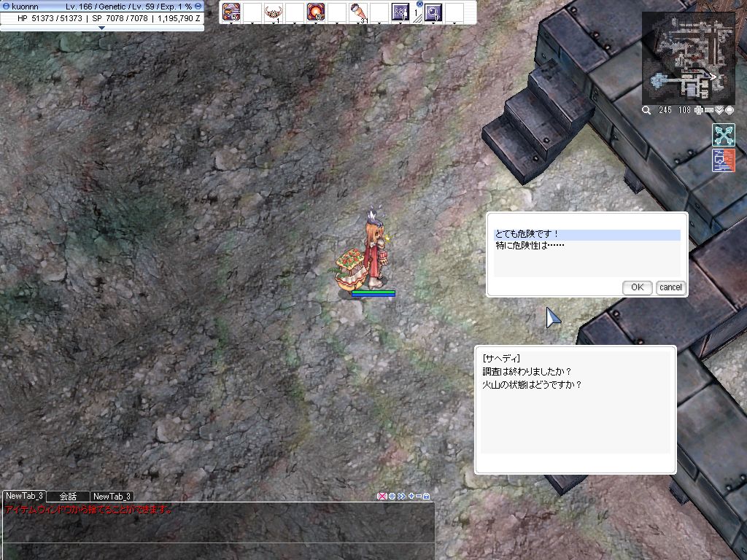Click the character's green HP bar
The height and width of the screenshot is (560, 747).
coord(373,292)
